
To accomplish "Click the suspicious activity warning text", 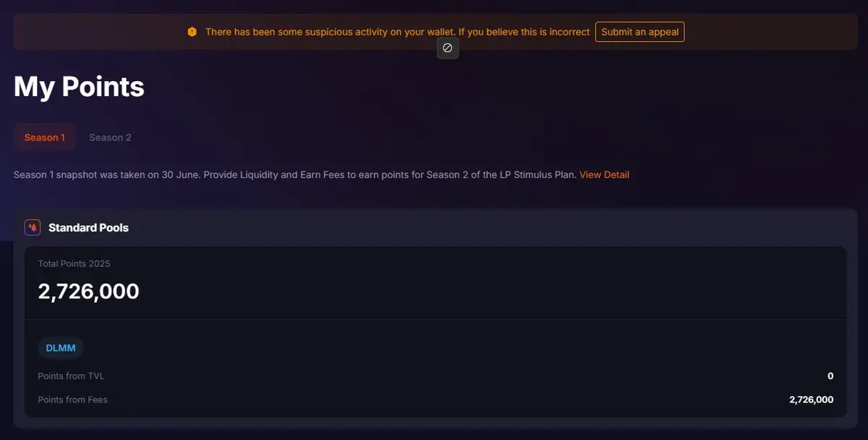I will point(397,32).
